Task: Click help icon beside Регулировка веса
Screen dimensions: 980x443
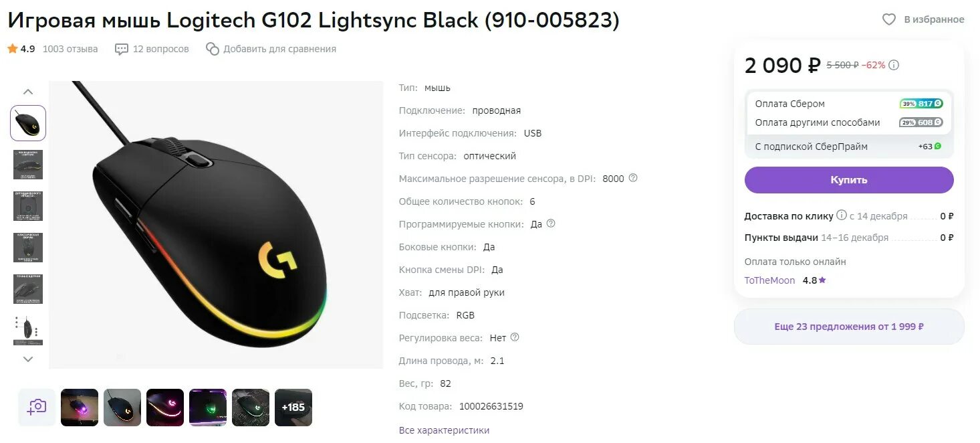Action: (x=514, y=337)
